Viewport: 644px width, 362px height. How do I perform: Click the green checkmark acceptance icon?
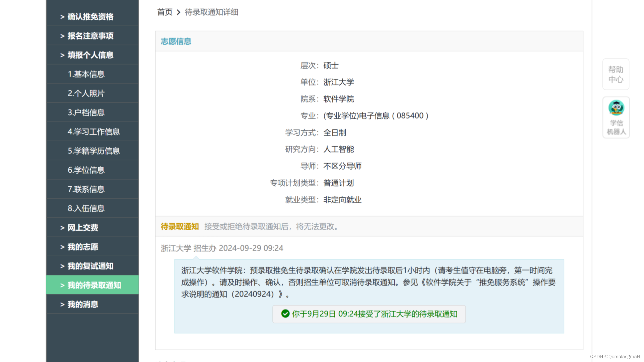pos(285,313)
